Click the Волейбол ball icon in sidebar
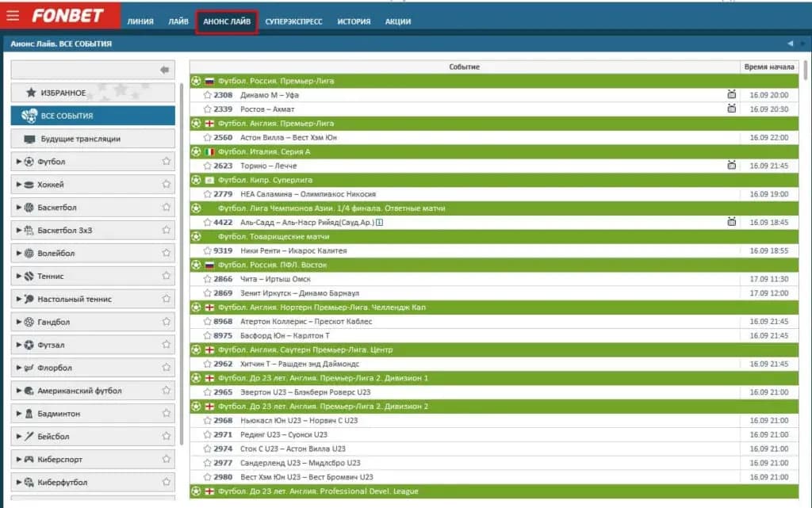This screenshot has width=812, height=508. click(29, 253)
